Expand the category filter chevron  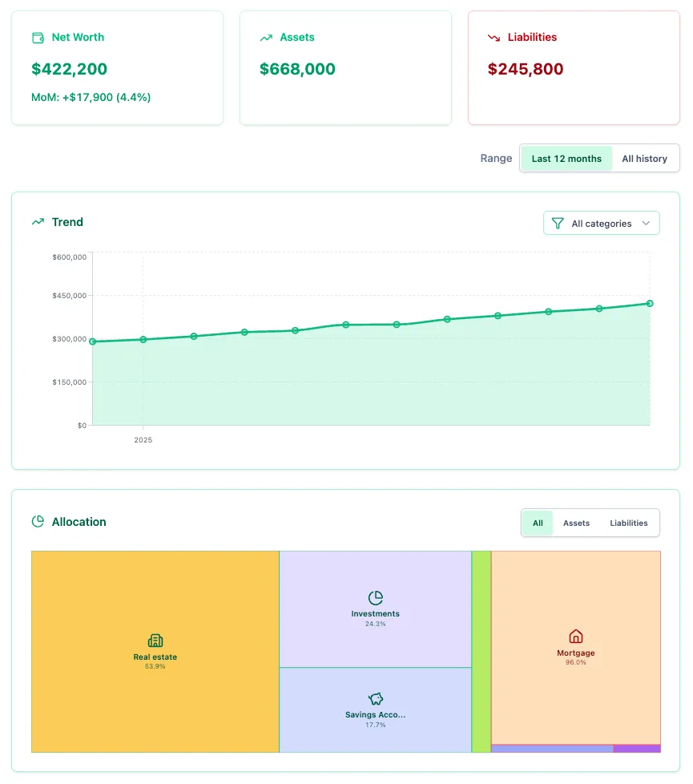[647, 223]
